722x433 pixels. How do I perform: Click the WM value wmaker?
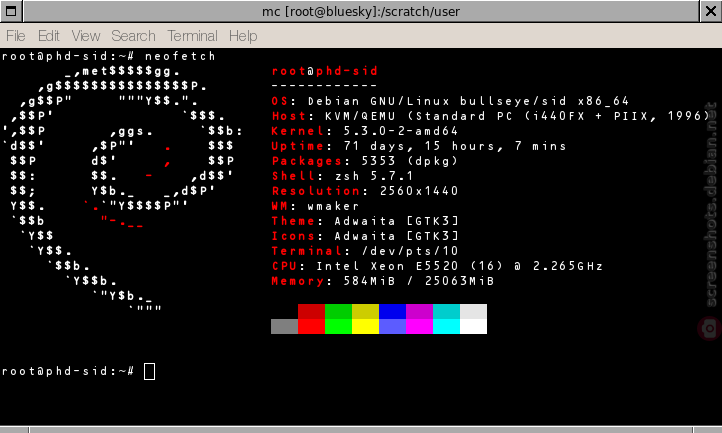click(333, 206)
